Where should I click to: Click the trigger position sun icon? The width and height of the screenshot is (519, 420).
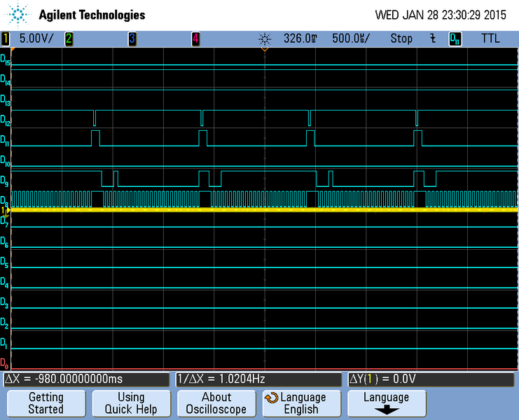pyautogui.click(x=264, y=38)
